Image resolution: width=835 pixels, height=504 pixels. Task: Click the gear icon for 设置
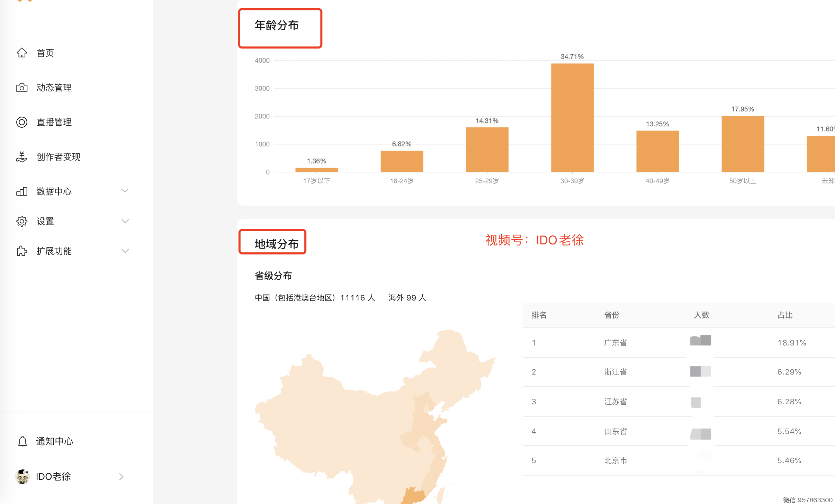(22, 221)
